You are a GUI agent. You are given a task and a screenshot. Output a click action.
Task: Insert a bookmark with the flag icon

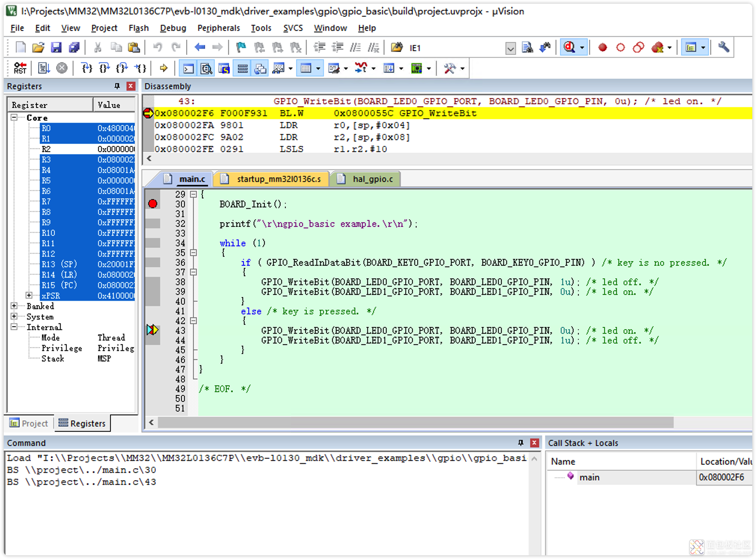tap(241, 48)
